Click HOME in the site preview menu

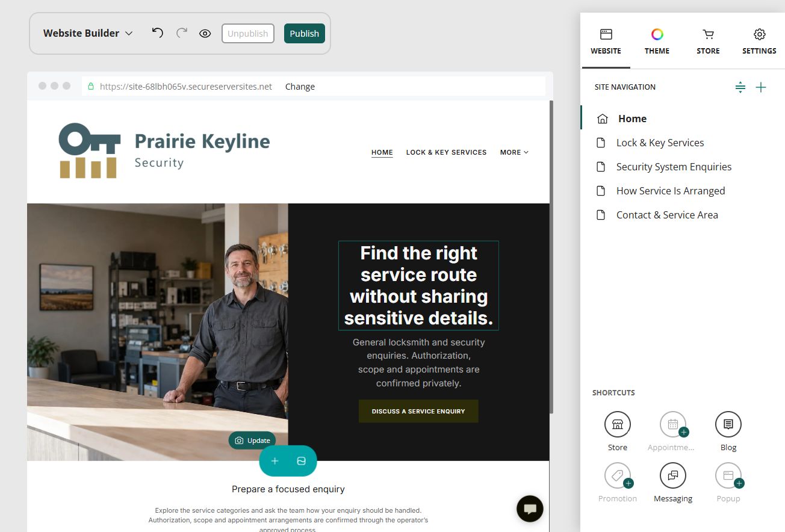(382, 152)
